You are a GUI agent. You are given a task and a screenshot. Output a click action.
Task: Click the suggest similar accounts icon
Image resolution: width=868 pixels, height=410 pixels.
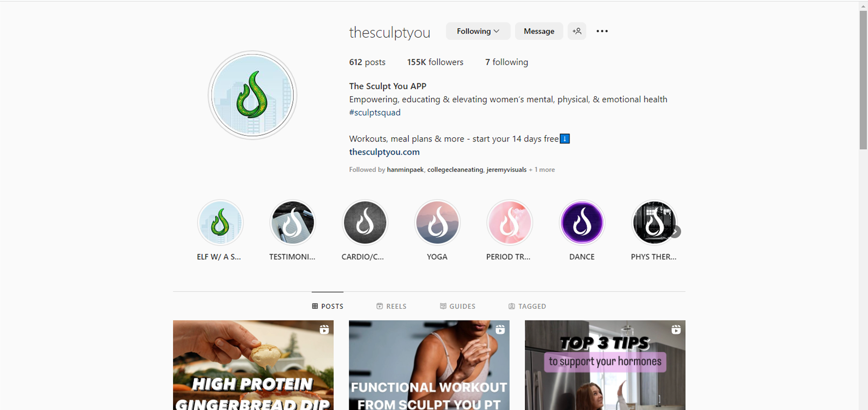click(577, 31)
